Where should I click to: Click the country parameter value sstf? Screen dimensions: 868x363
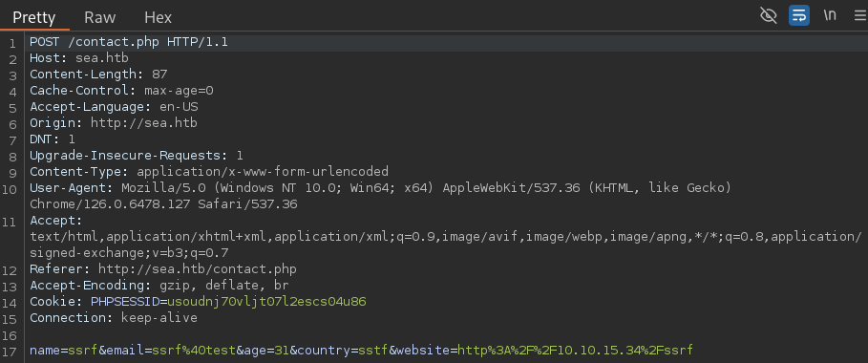pyautogui.click(x=373, y=351)
